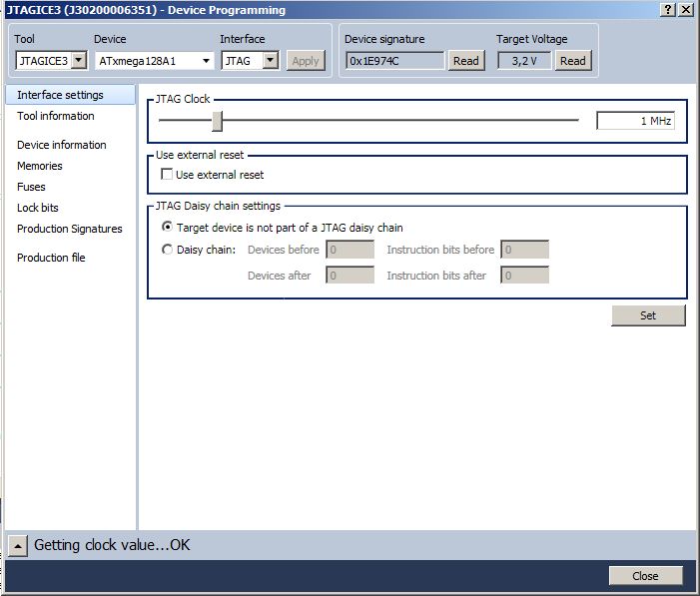
Task: Click the Instruction bits before field
Action: pyautogui.click(x=524, y=250)
